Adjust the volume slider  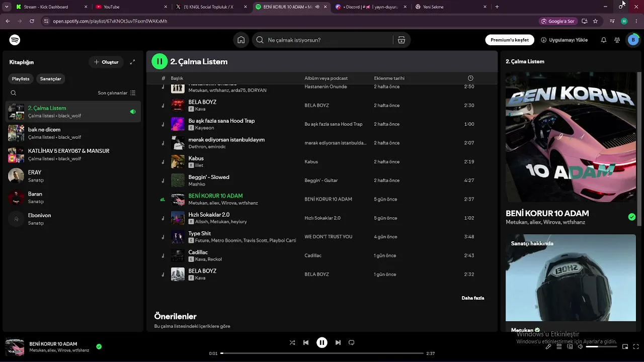click(x=601, y=346)
